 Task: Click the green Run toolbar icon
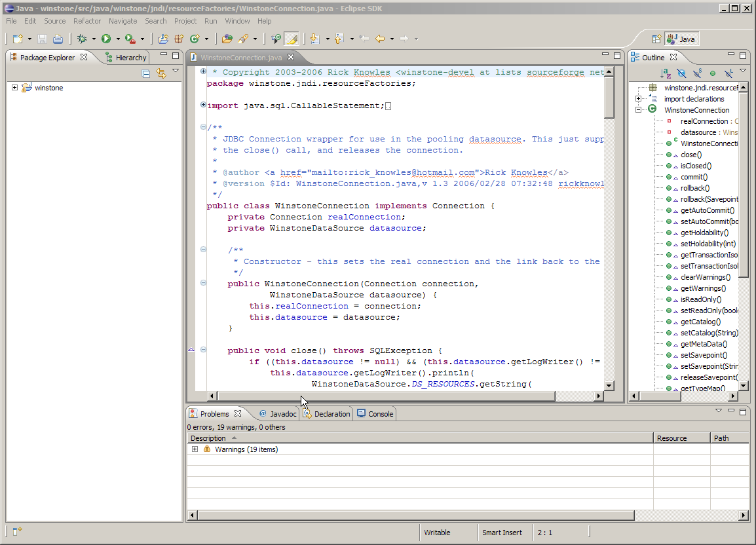[x=105, y=39]
